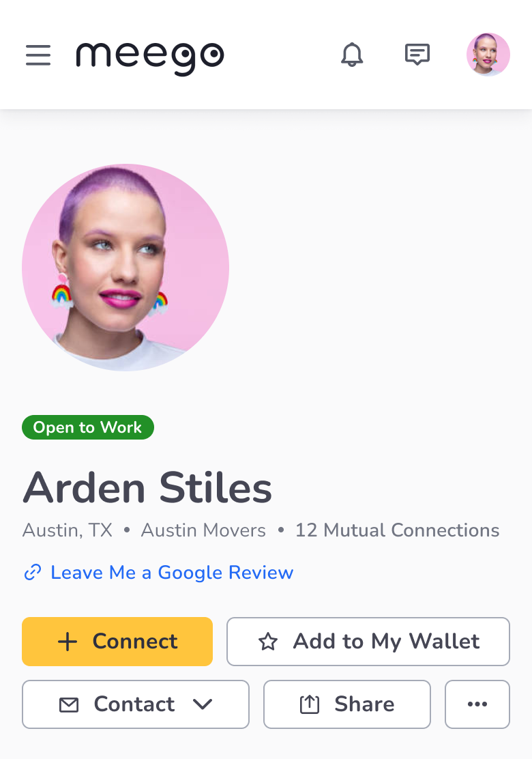The width and height of the screenshot is (532, 759).
Task: Click the plus icon in Connect
Action: [x=68, y=642]
